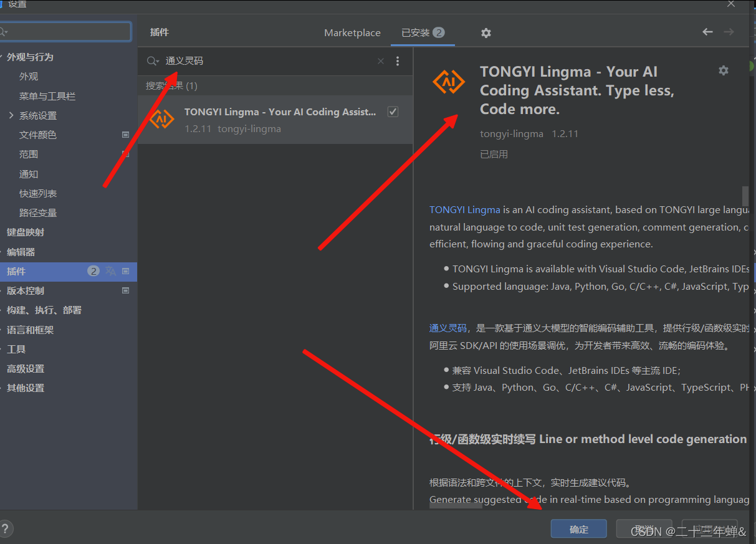Open plugin manager gear settings menu
Screen dimensions: 756x544
(x=486, y=33)
